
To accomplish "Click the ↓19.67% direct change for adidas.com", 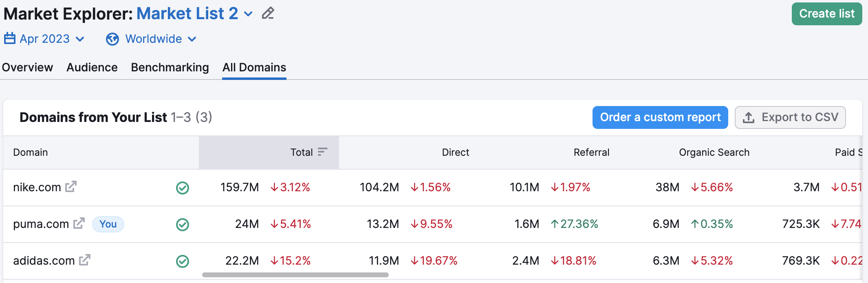I will pyautogui.click(x=434, y=261).
